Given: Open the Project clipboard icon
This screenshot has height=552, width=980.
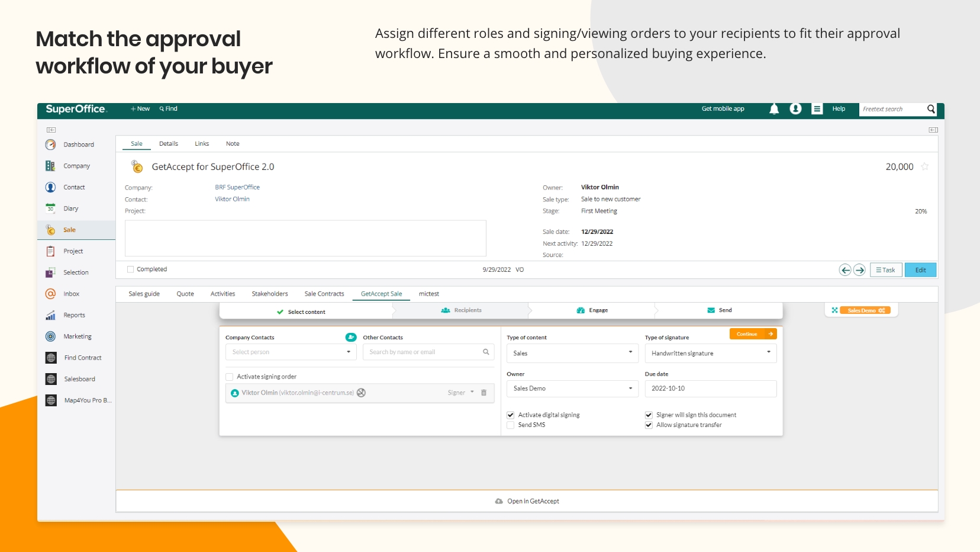Looking at the screenshot, I should pyautogui.click(x=51, y=251).
